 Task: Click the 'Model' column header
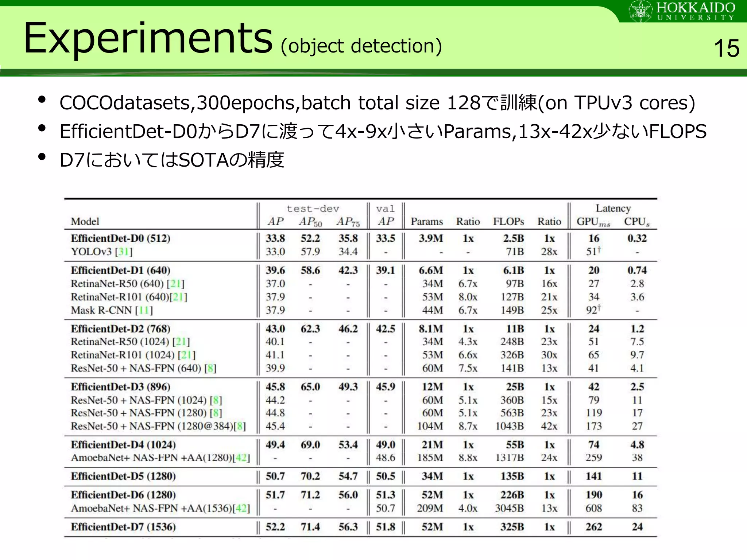(85, 221)
